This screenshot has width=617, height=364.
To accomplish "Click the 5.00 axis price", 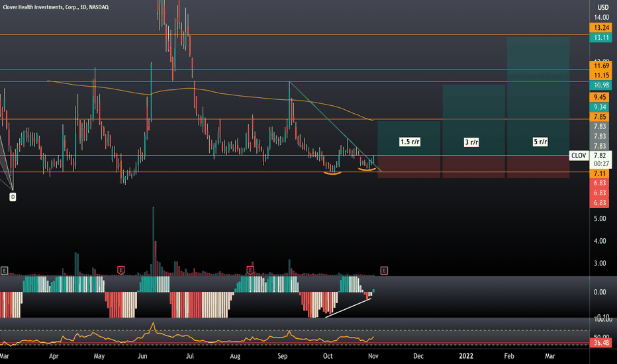I will [x=600, y=218].
